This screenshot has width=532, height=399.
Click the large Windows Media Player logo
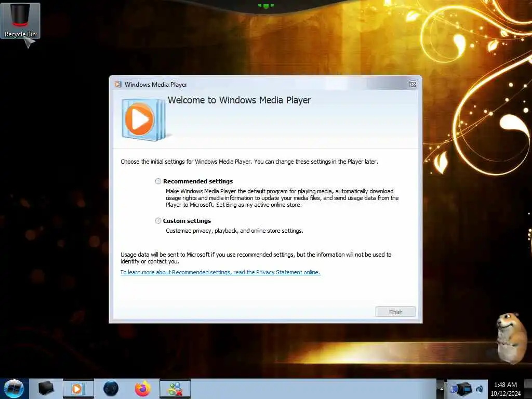144,119
